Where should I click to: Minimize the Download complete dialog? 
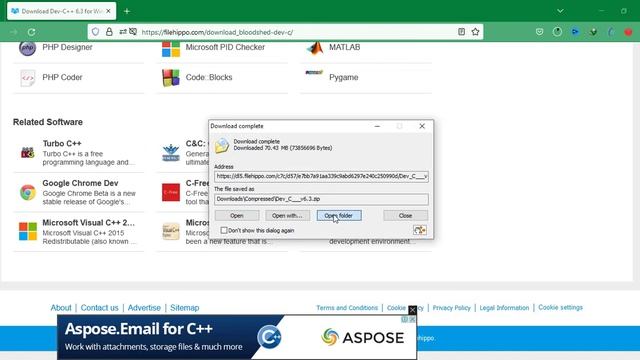click(x=377, y=126)
